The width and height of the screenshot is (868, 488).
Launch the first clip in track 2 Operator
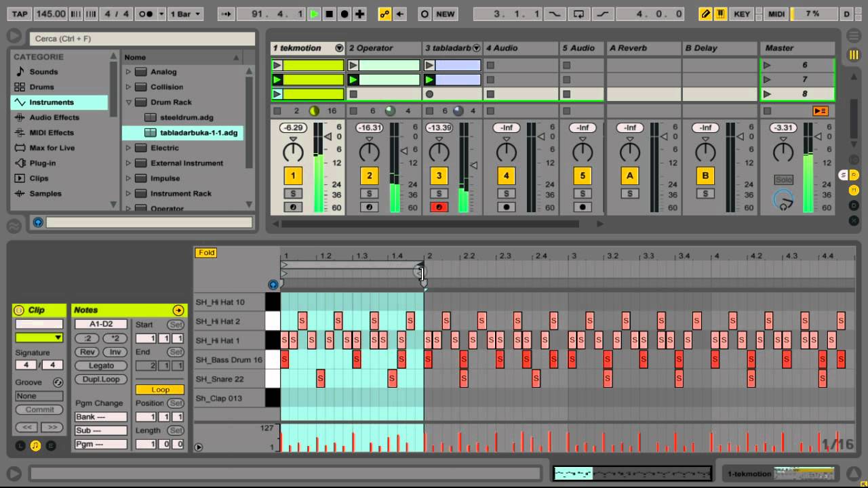click(353, 66)
